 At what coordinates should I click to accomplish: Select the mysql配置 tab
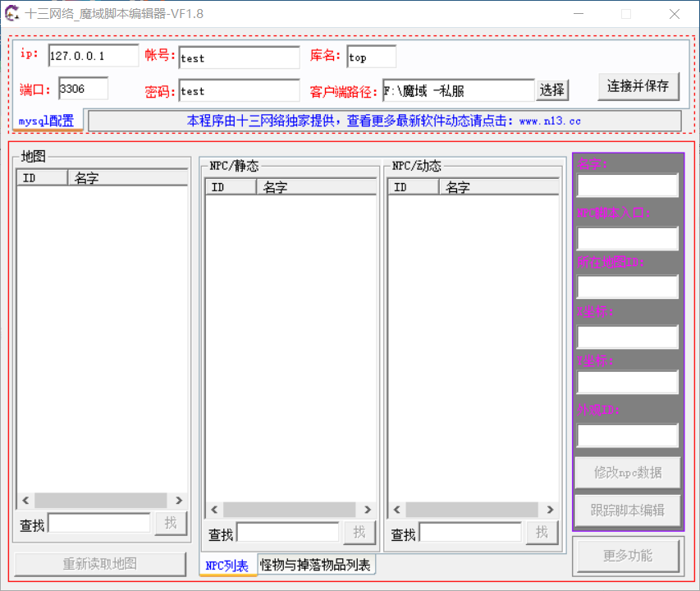click(48, 121)
